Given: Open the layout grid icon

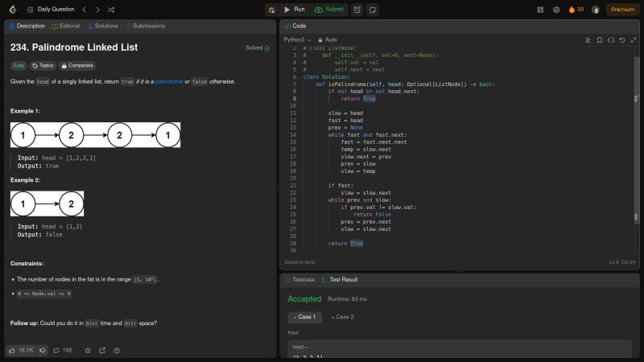Looking at the screenshot, I should click(x=539, y=10).
